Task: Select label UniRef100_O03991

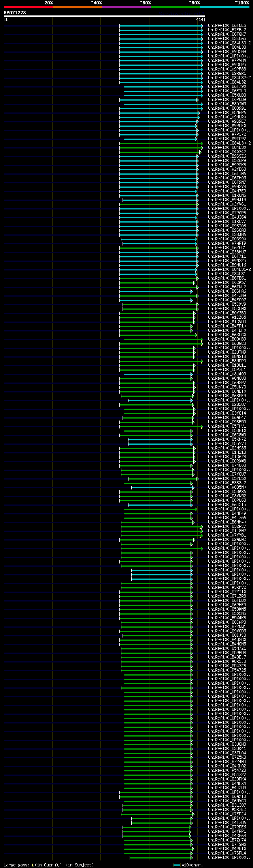Action: pos(227,108)
